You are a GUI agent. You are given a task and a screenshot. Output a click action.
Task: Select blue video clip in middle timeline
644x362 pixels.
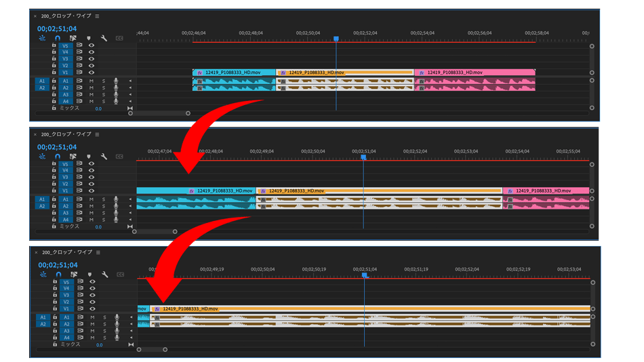coord(196,190)
